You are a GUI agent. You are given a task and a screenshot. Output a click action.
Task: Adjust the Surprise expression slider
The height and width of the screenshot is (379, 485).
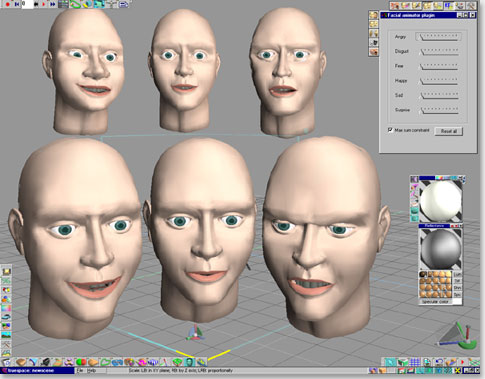(x=439, y=110)
